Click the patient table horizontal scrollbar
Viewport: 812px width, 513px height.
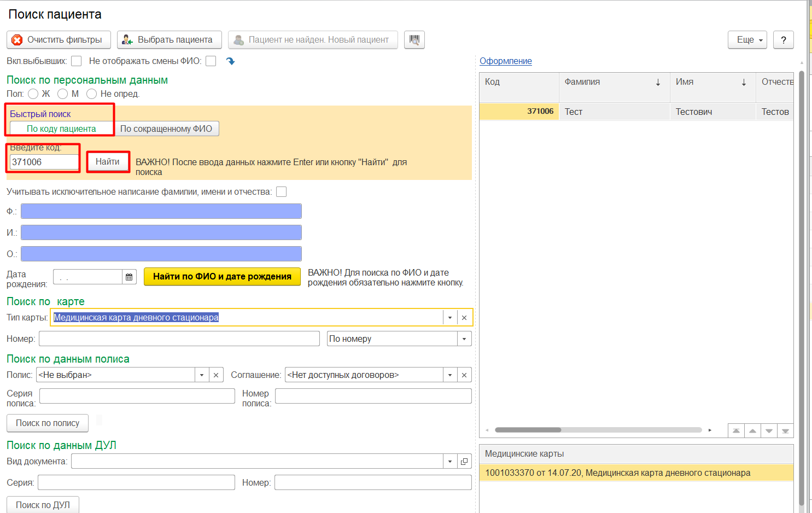528,430
